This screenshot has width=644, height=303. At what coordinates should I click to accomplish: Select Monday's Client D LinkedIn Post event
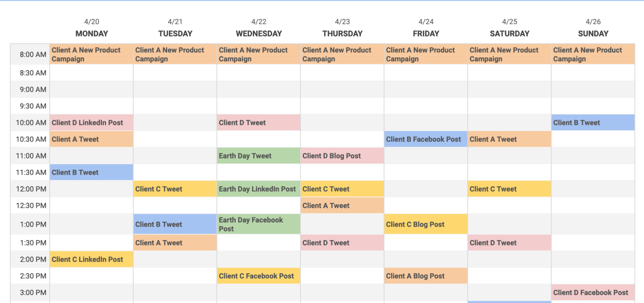tap(91, 123)
